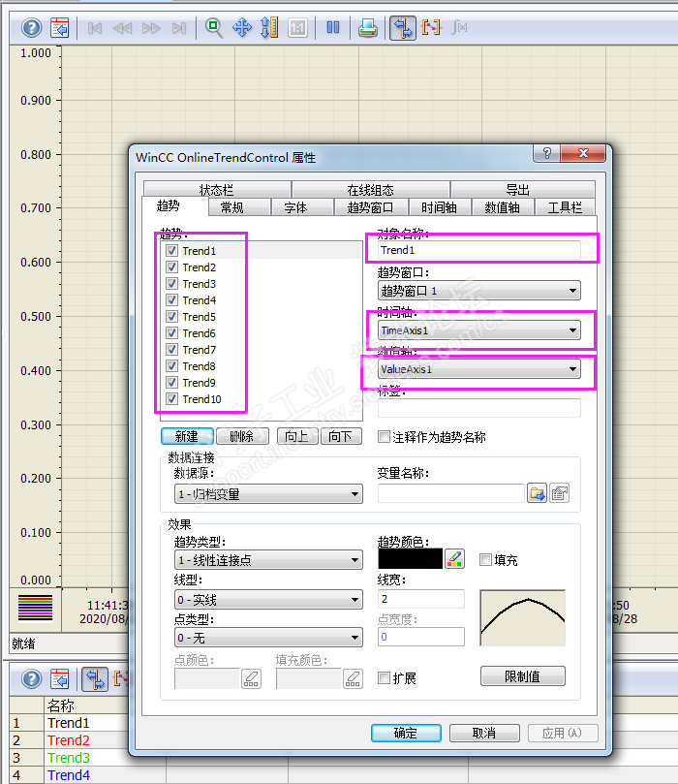Enable 填充 checkbox
Image resolution: width=678 pixels, height=784 pixels.
tap(485, 559)
